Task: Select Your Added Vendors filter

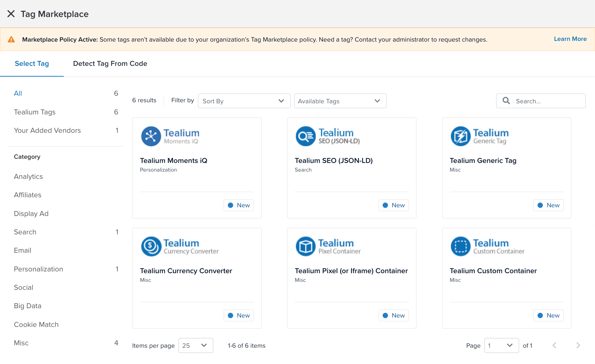Action: (47, 130)
